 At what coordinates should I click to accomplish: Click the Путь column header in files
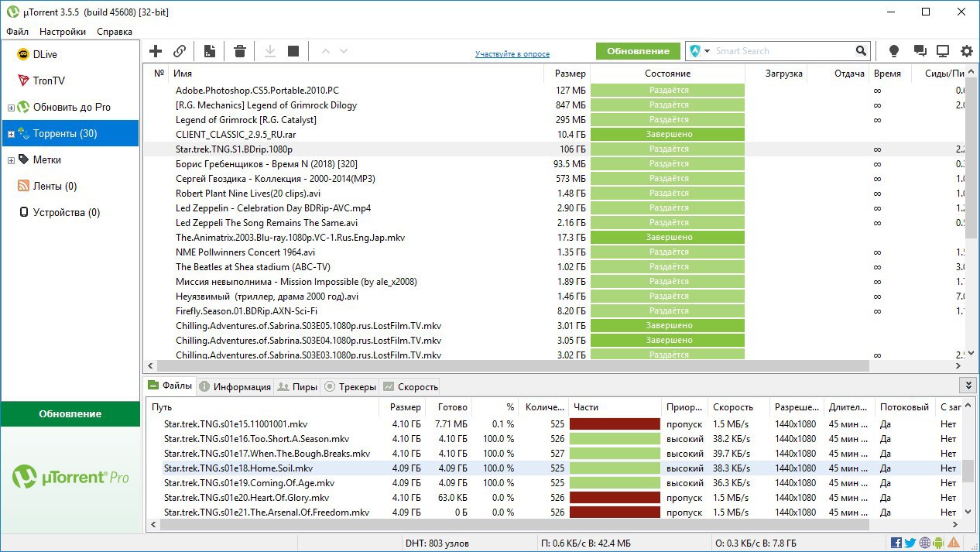[263, 406]
